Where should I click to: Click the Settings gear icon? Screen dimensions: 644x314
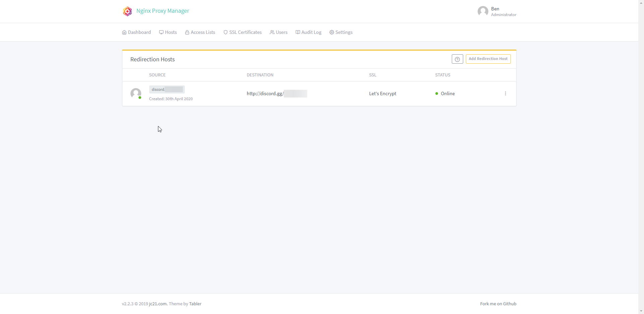point(332,32)
